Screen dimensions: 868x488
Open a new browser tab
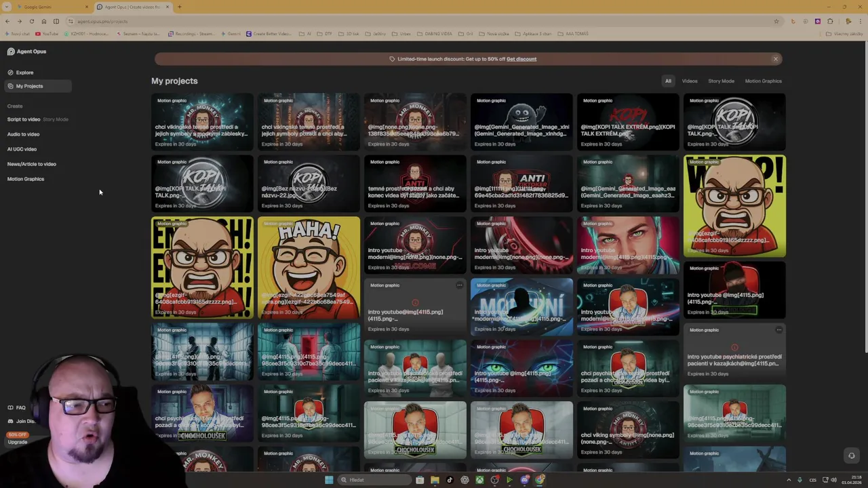[179, 7]
